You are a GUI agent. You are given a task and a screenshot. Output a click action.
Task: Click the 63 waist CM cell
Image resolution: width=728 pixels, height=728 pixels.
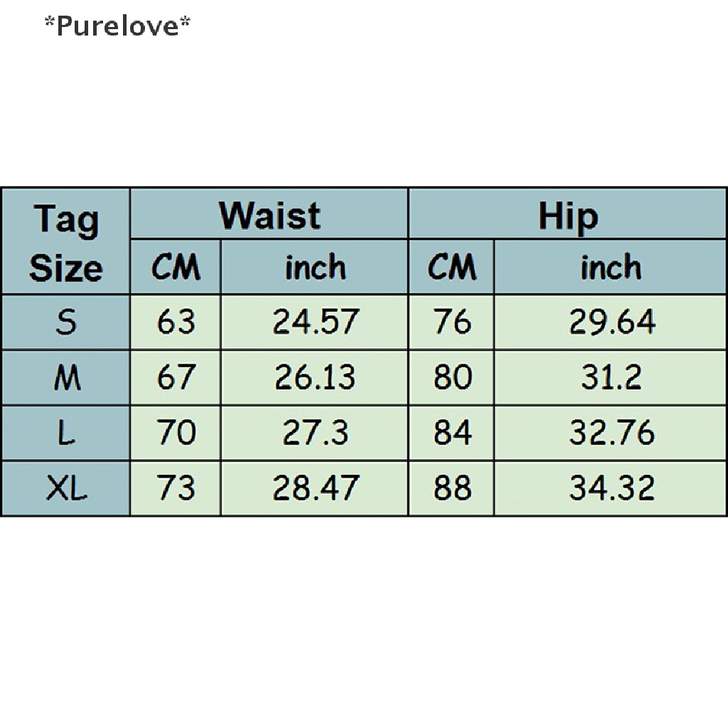[x=176, y=323]
